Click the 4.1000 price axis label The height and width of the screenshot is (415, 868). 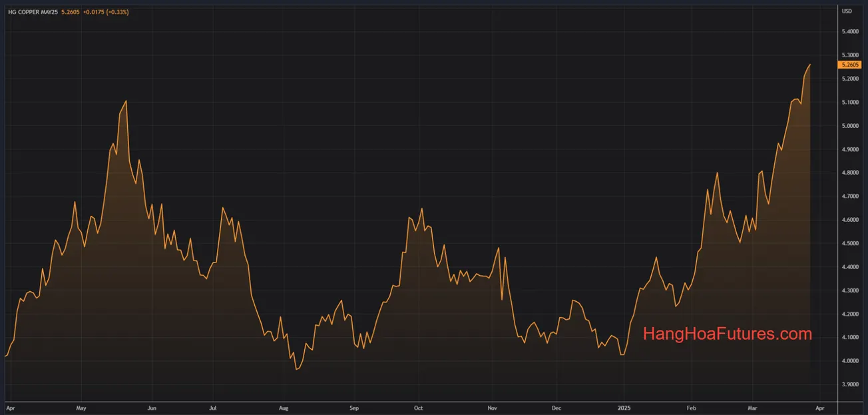[850, 338]
